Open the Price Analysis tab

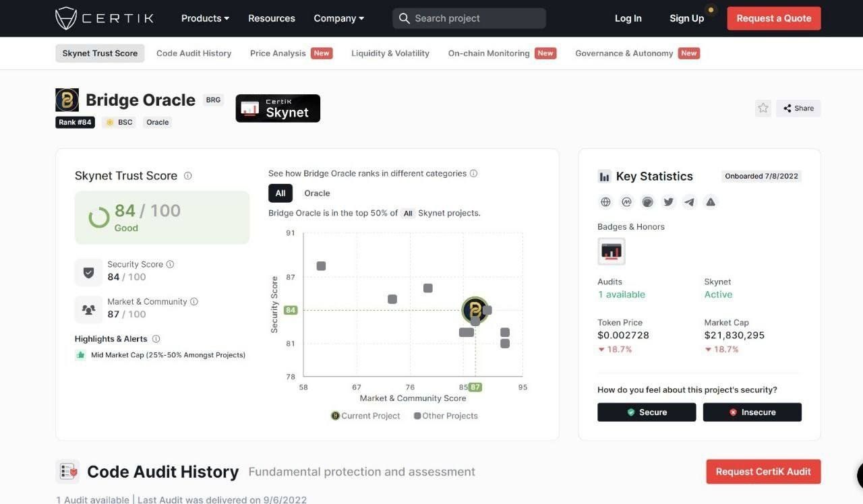click(291, 53)
